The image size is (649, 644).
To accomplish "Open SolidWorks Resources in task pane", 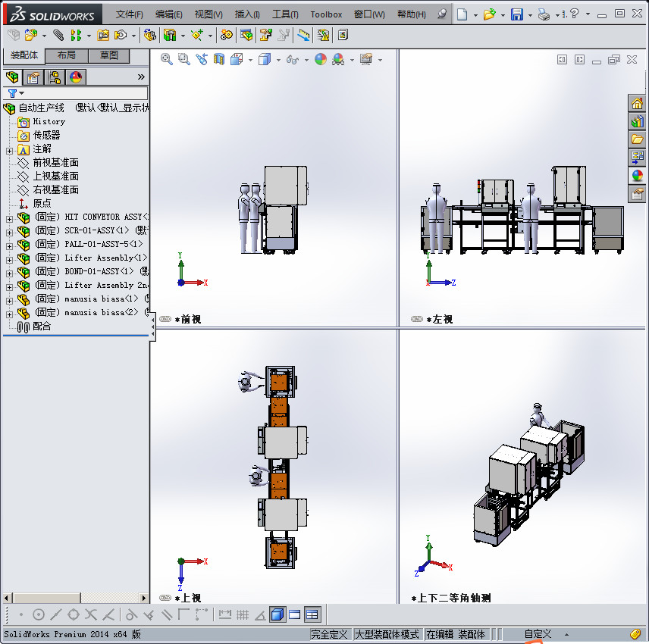I will click(637, 103).
